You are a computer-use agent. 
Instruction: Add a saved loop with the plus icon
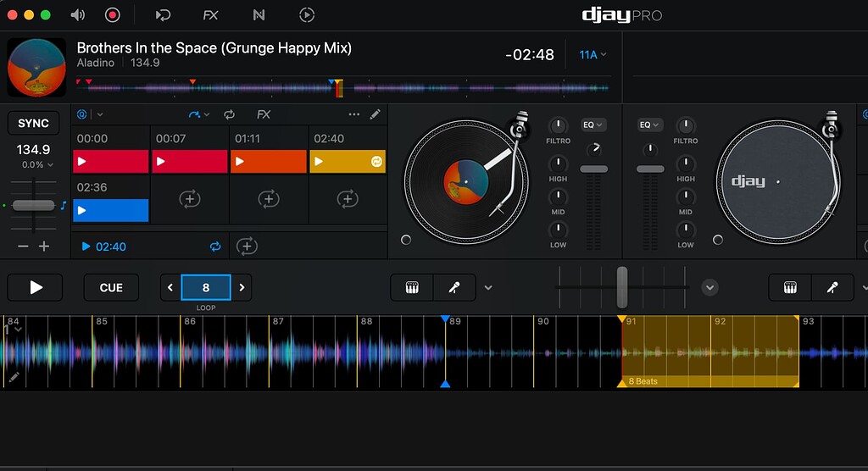[x=247, y=247]
